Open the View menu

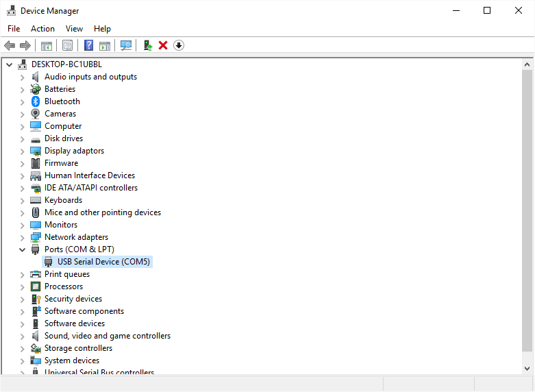click(x=74, y=29)
